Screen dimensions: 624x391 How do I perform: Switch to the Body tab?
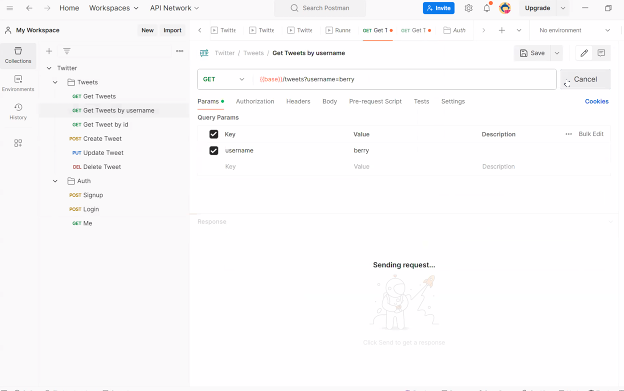(330, 101)
